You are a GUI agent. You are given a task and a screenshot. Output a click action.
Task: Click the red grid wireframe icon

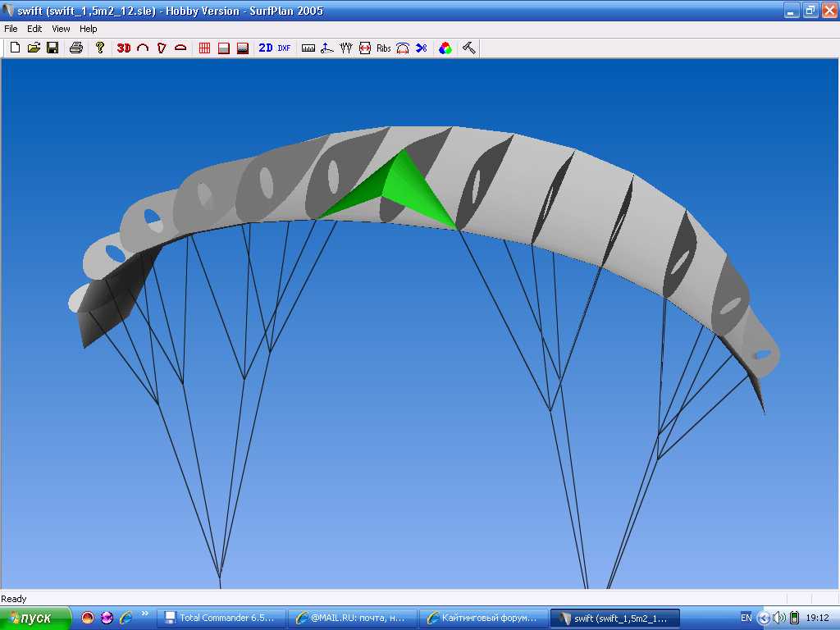205,48
